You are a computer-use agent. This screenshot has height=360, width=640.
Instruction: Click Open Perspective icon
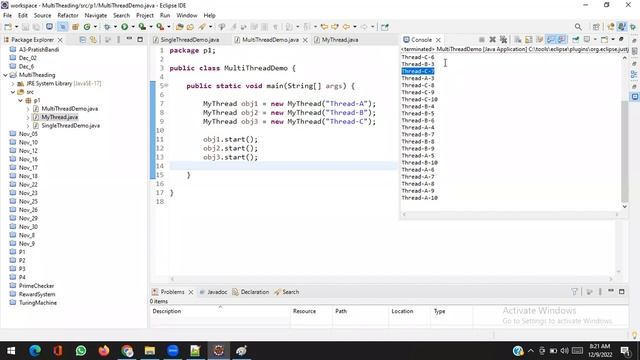(x=596, y=27)
